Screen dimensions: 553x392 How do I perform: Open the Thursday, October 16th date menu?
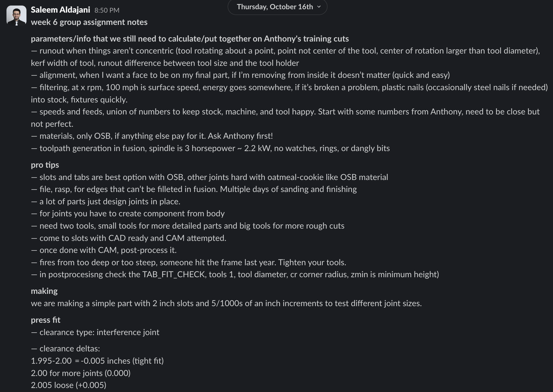coord(275,7)
